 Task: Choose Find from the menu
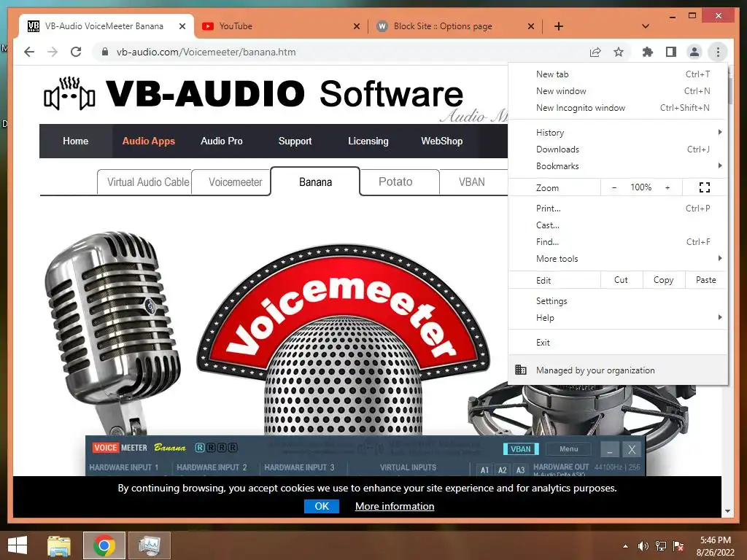tap(618, 241)
